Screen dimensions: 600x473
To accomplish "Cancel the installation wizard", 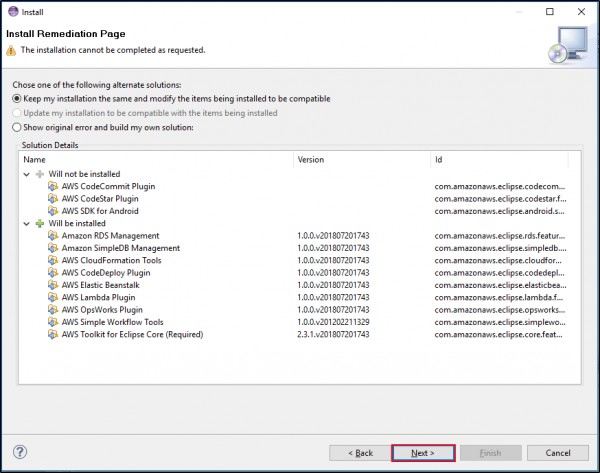I will (558, 453).
